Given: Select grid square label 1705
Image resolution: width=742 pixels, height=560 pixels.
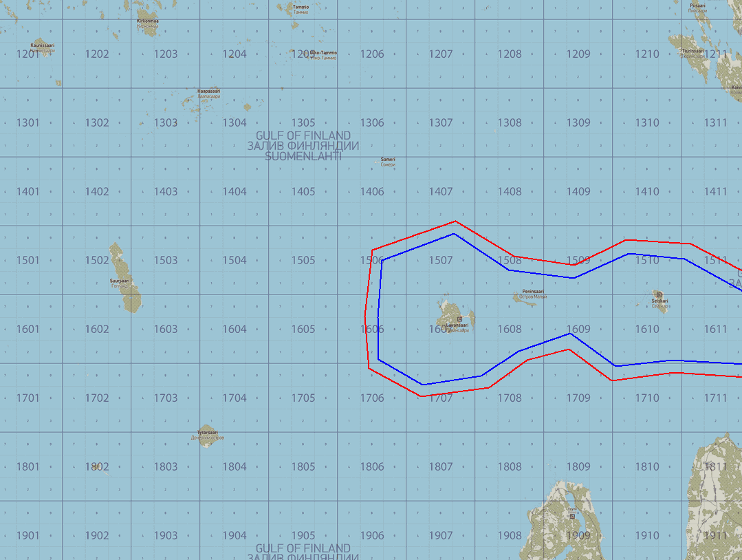Looking at the screenshot, I should click(x=303, y=398).
